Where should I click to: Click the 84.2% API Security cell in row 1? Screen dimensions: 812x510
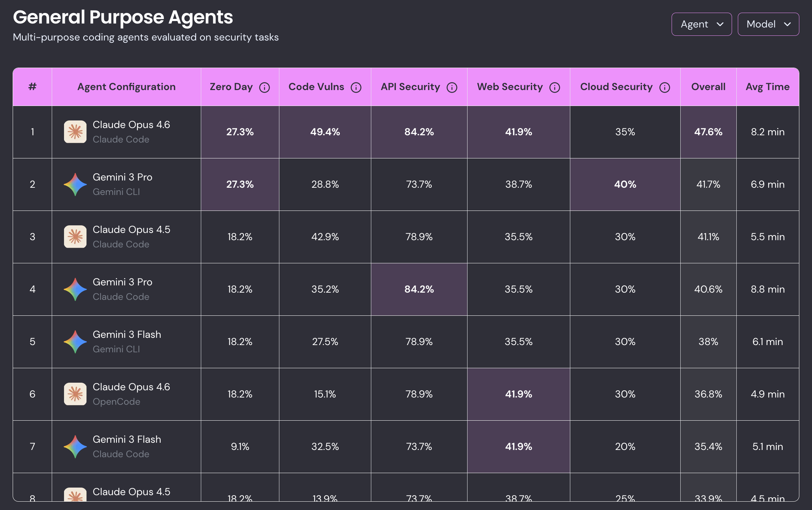coord(419,132)
